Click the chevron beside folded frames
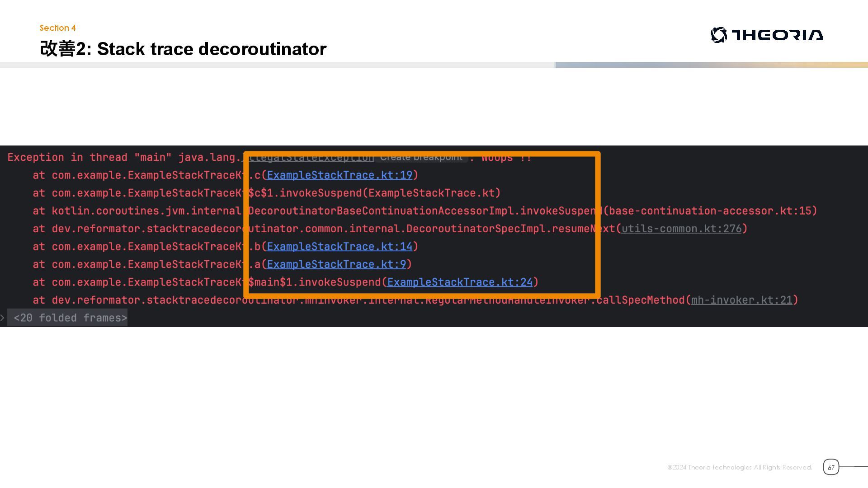The width and height of the screenshot is (868, 488). [x=3, y=318]
